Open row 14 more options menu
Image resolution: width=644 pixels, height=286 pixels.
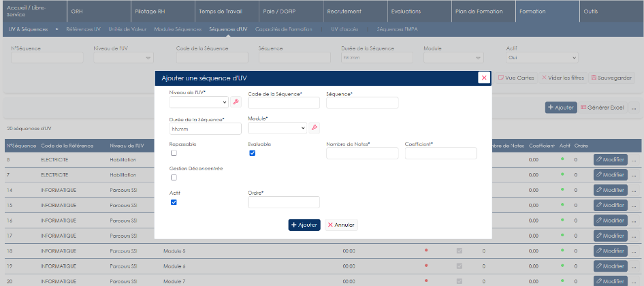[x=634, y=190]
